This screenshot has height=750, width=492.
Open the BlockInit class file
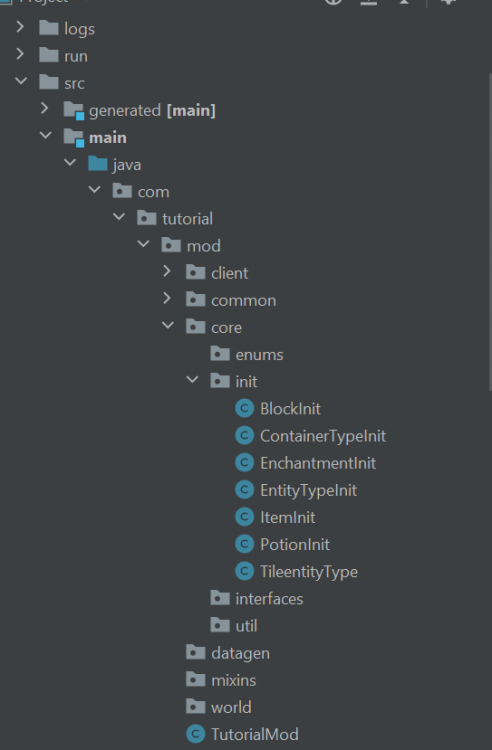(x=290, y=409)
